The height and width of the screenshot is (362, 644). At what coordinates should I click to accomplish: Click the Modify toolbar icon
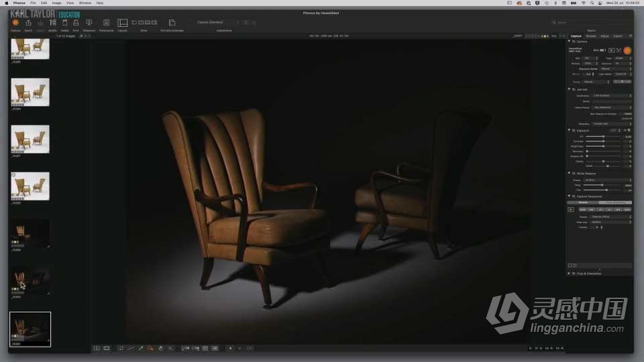[x=52, y=23]
